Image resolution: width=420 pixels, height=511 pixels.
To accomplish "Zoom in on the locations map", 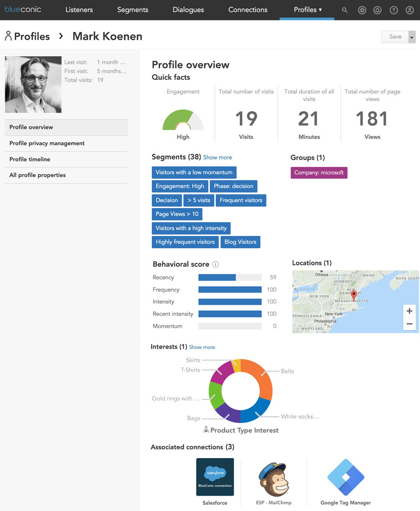I will (409, 311).
